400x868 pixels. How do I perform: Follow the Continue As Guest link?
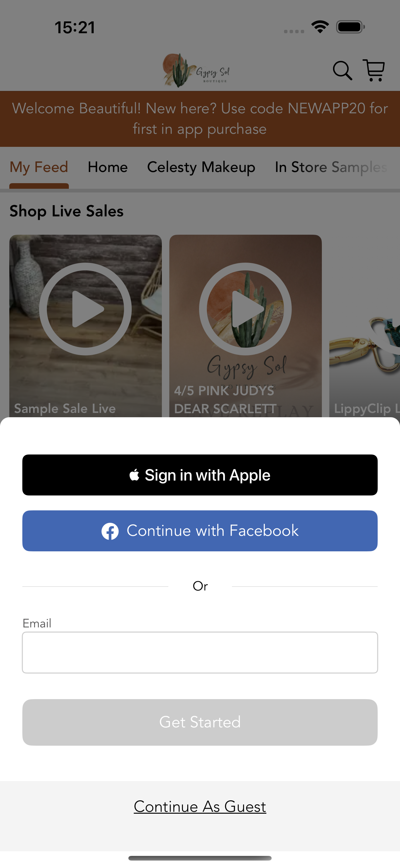pyautogui.click(x=200, y=807)
